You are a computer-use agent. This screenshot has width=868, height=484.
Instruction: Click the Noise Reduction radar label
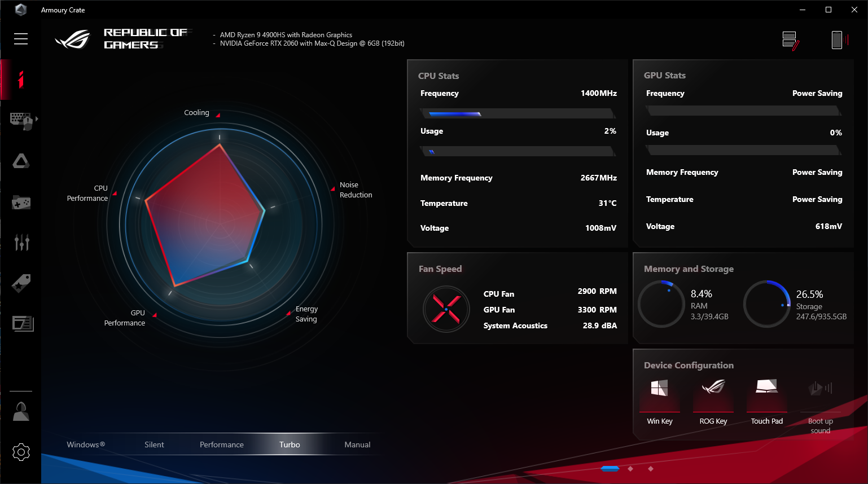point(356,190)
